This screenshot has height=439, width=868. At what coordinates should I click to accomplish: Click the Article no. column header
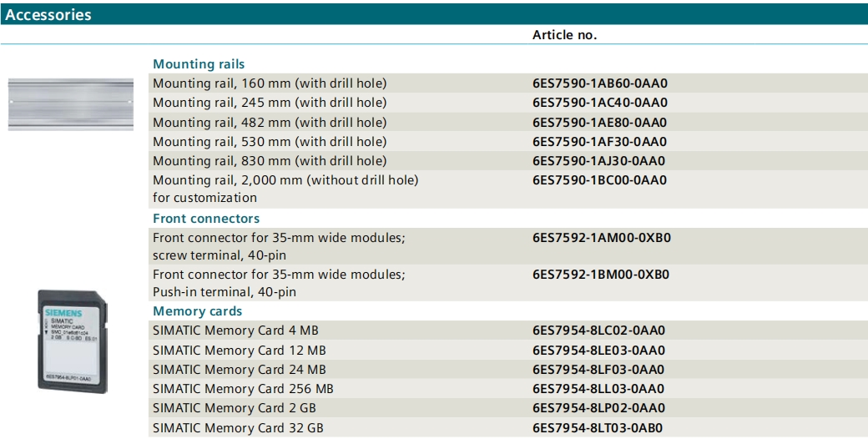click(x=564, y=35)
